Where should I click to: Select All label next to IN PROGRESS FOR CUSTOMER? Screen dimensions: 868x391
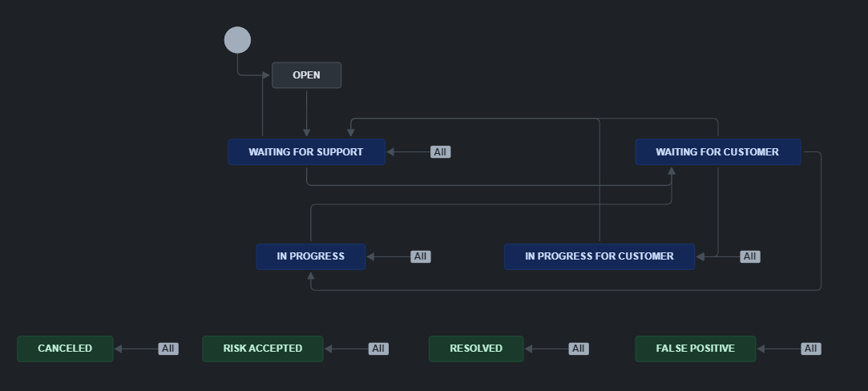749,256
